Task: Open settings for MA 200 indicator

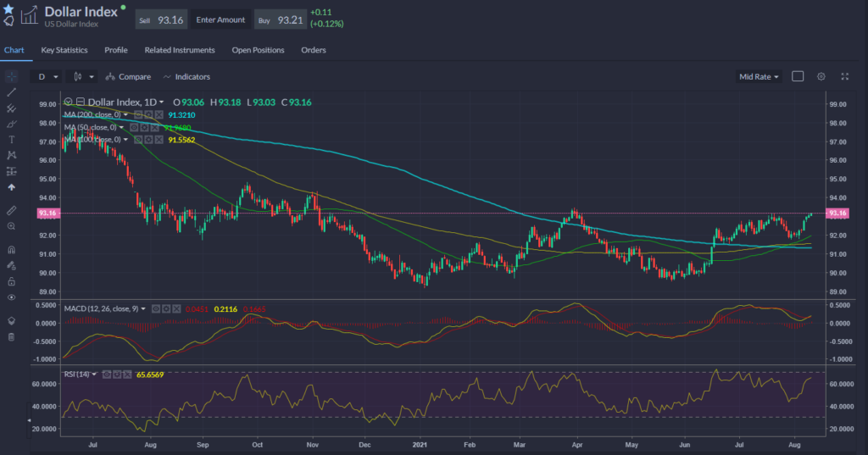Action: pyautogui.click(x=148, y=114)
